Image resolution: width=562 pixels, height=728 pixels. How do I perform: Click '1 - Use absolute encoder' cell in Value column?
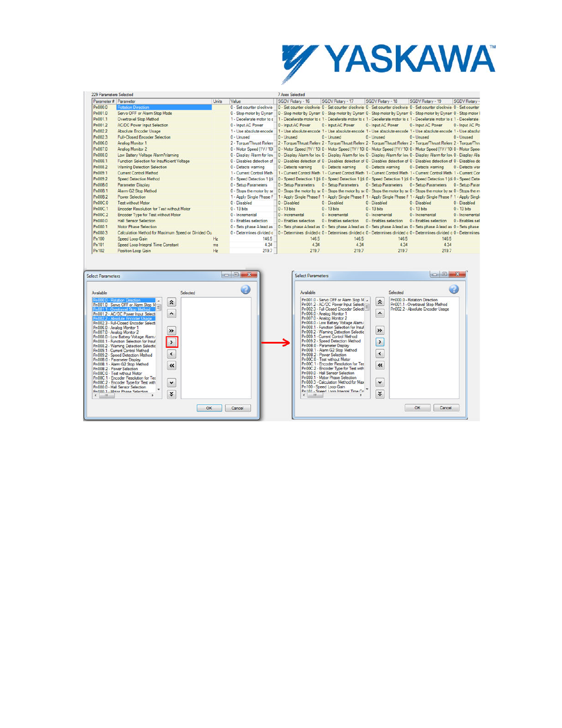click(x=252, y=131)
